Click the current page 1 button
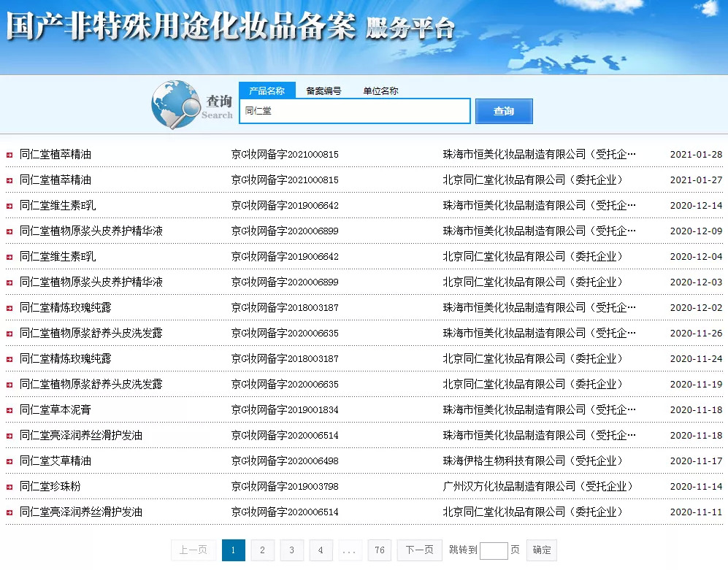Image resolution: width=728 pixels, height=570 pixels. [x=234, y=550]
